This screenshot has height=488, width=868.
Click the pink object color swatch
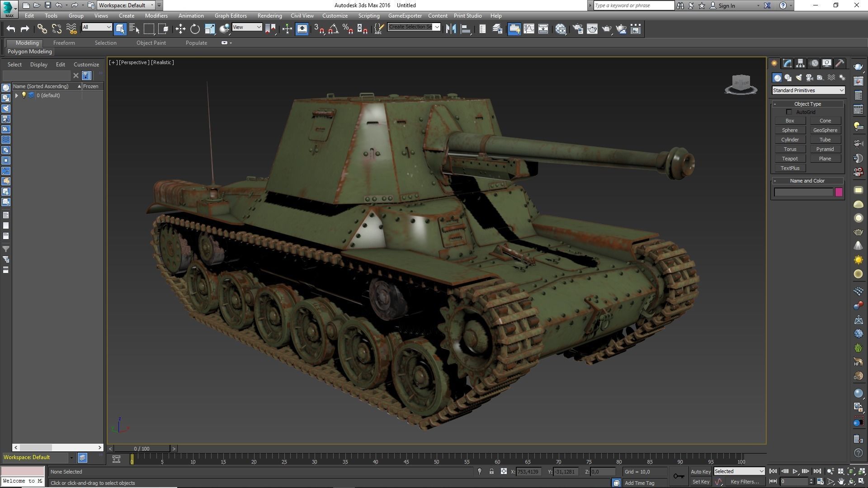(x=839, y=192)
